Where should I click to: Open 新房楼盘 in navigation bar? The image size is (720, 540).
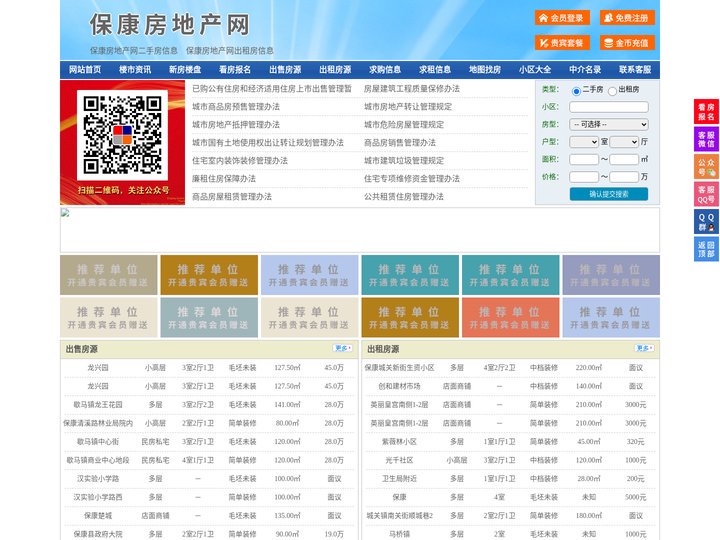point(185,70)
